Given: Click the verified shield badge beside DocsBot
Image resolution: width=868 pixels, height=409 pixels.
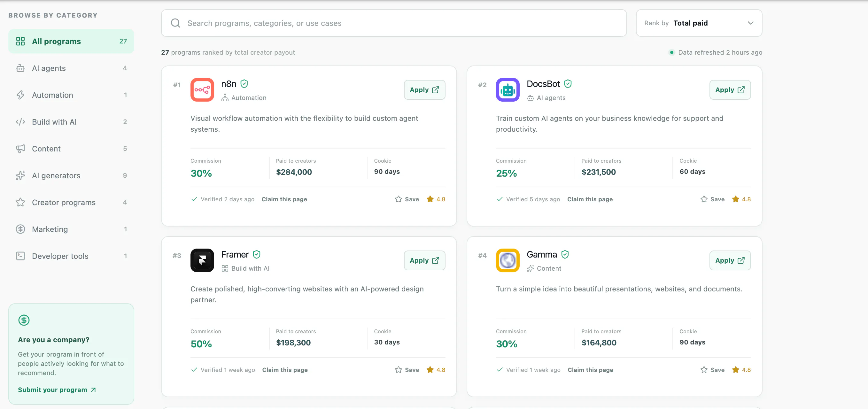Looking at the screenshot, I should click(568, 83).
